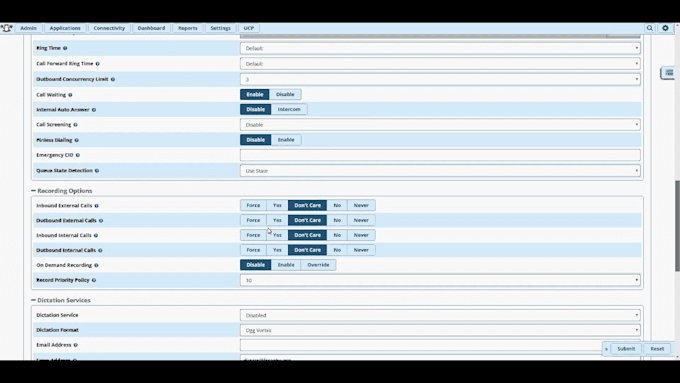The height and width of the screenshot is (383, 680).
Task: Click the page vertical scrollbar thumb
Action: (x=677, y=226)
